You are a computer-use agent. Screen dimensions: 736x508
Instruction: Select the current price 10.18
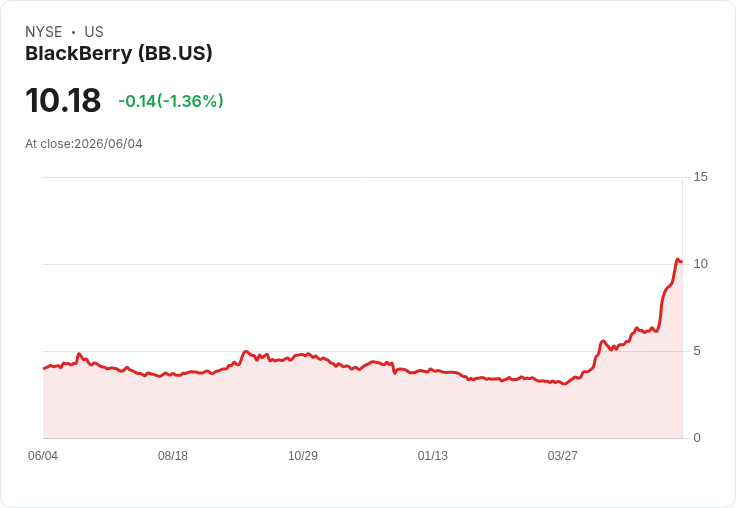[63, 100]
